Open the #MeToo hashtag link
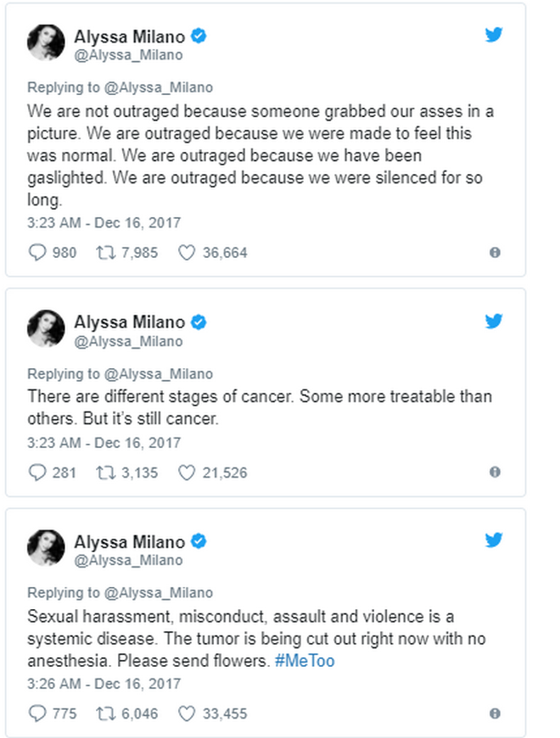 click(x=304, y=661)
